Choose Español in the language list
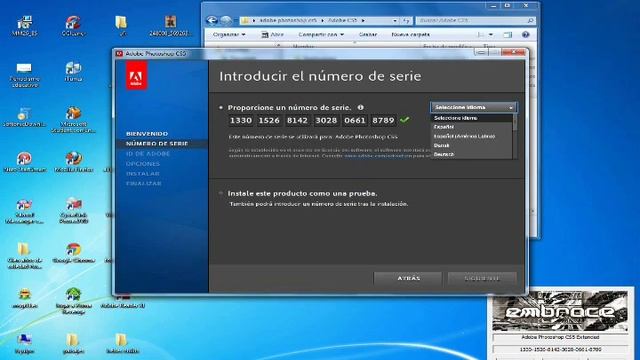The image size is (640, 360). [471, 127]
